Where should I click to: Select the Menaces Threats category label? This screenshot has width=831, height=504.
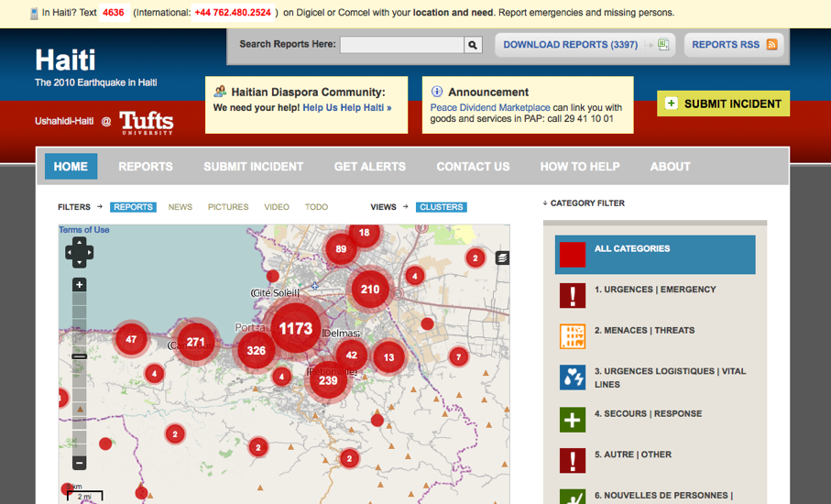[644, 330]
